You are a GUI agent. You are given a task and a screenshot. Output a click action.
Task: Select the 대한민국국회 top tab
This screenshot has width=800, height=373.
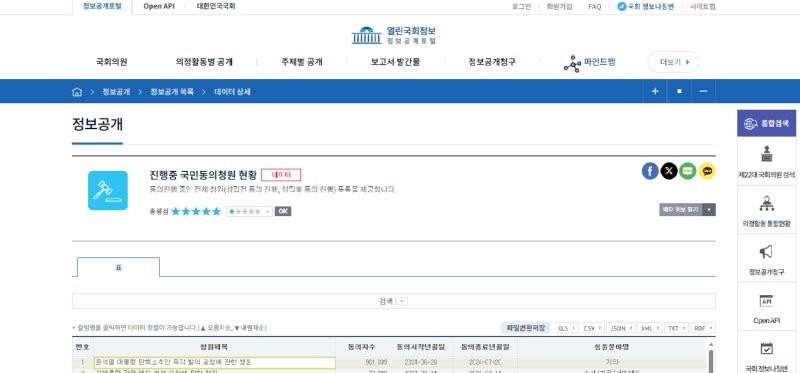[216, 7]
